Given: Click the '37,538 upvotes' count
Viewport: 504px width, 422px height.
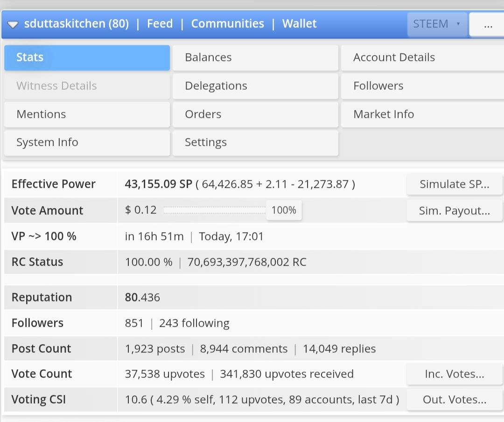Looking at the screenshot, I should (x=165, y=374).
